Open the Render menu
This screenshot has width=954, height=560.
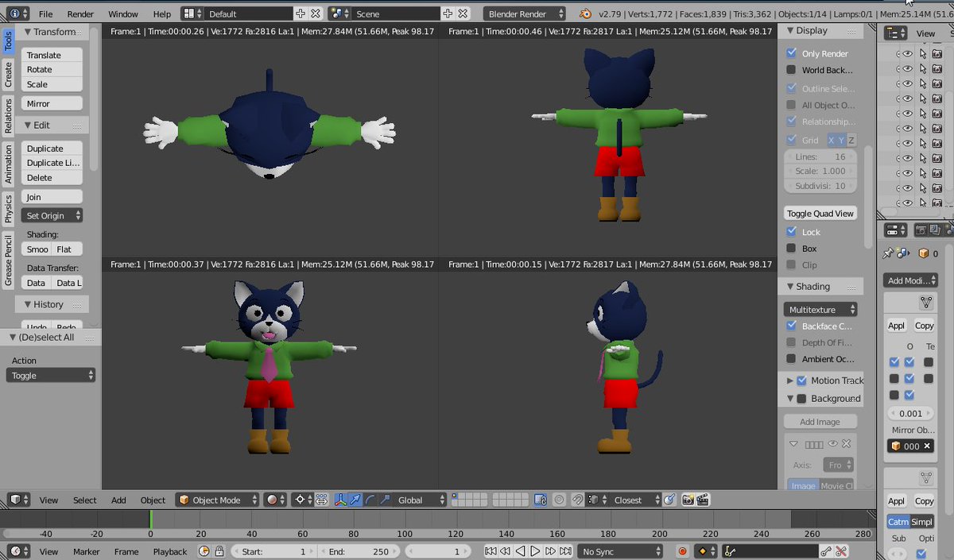80,14
